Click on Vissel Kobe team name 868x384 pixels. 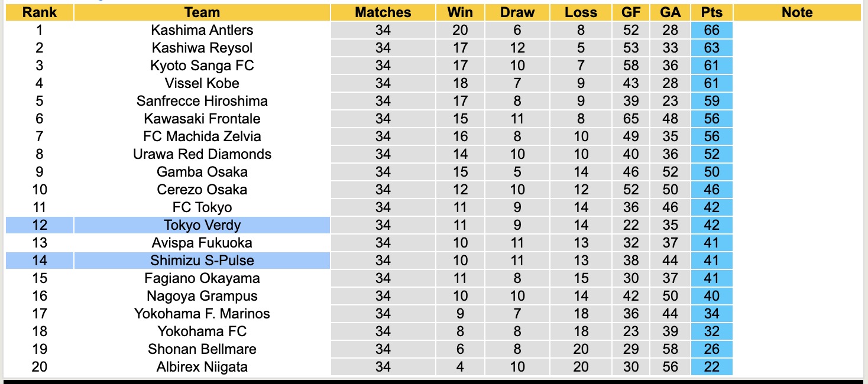202,83
